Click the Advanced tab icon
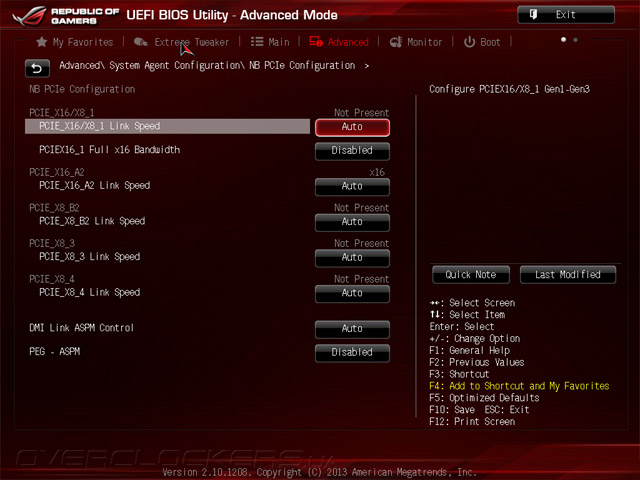This screenshot has width=640, height=480. [316, 41]
